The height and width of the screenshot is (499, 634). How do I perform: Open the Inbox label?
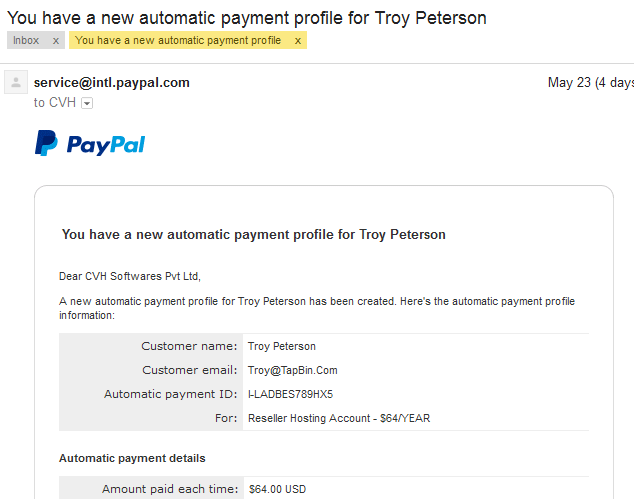coord(26,40)
